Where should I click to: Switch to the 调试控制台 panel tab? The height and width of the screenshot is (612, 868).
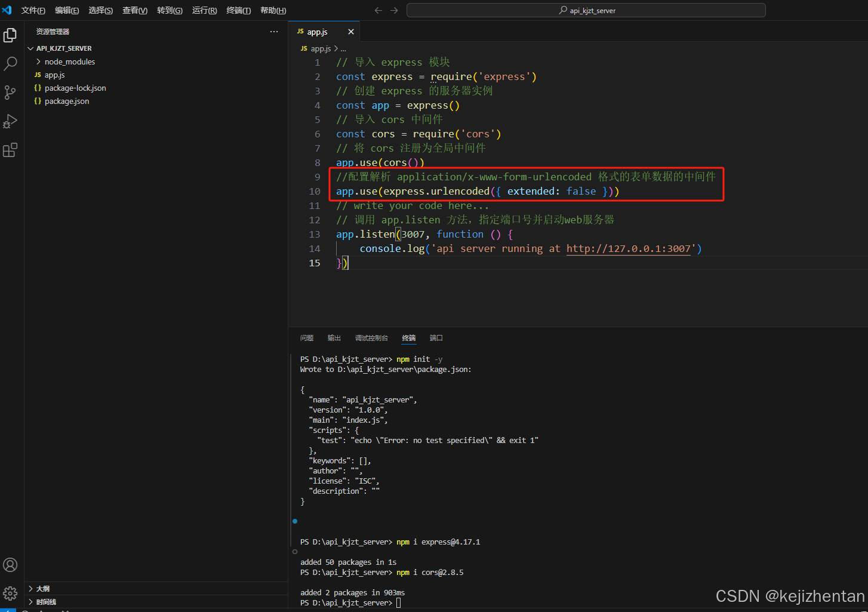click(x=371, y=338)
